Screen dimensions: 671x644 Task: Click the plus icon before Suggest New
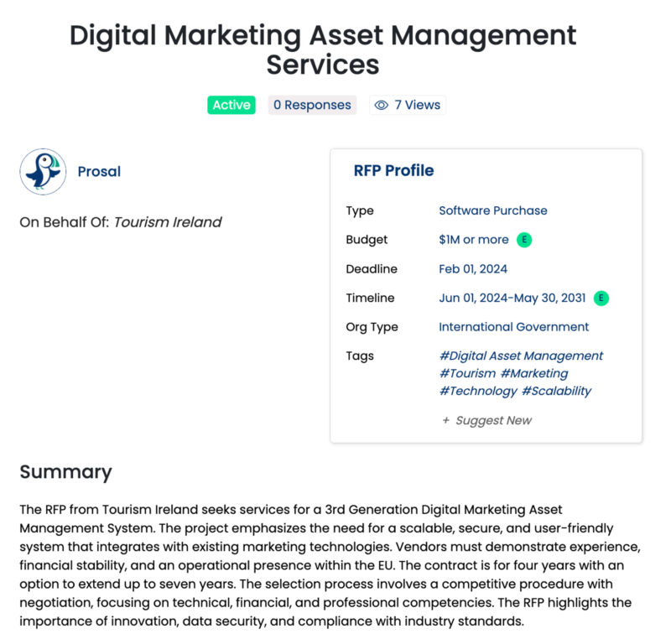446,420
